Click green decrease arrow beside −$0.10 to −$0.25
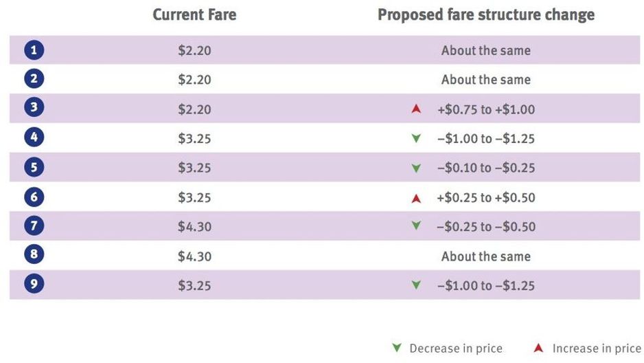The image size is (644, 363). pos(415,168)
